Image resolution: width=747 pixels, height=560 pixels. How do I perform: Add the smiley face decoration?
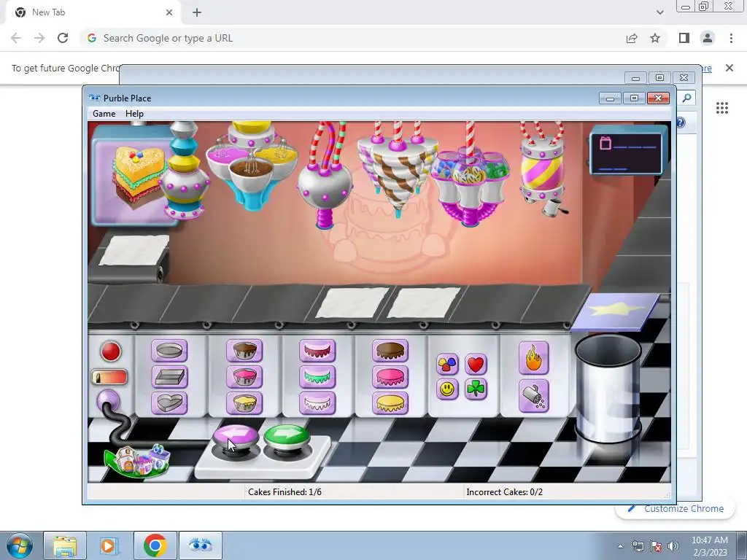point(447,389)
